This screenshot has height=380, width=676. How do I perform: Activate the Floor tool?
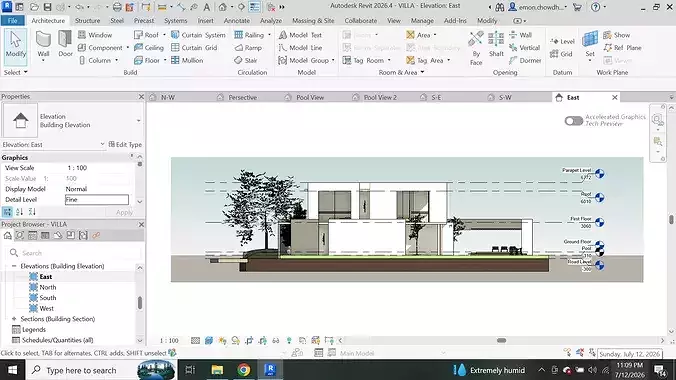coord(147,60)
